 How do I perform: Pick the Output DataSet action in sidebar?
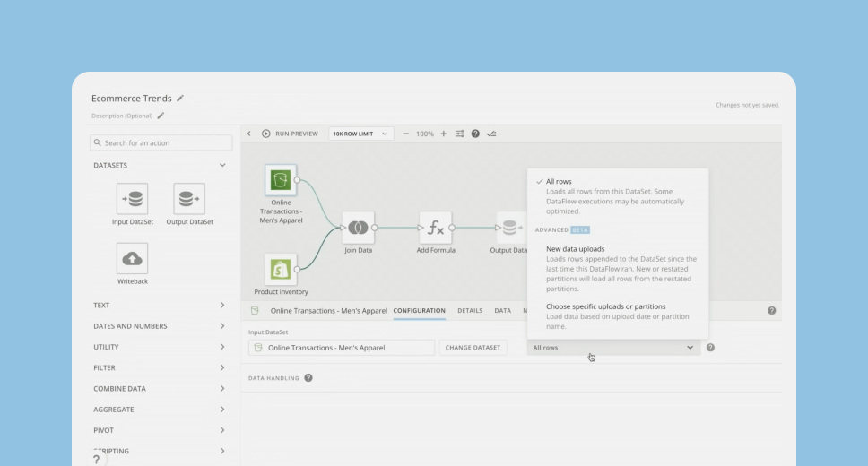tap(189, 199)
